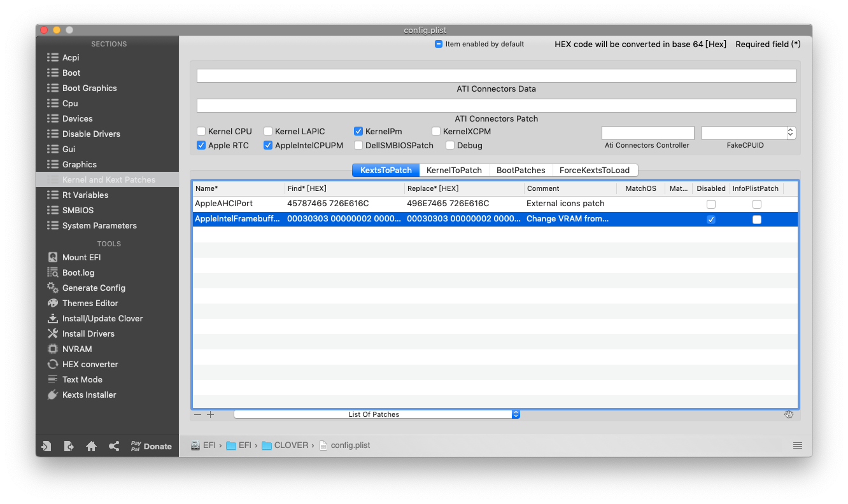Toggle Disabled checkbox for AppleAHCIPort row
Image resolution: width=848 pixels, height=504 pixels.
click(710, 204)
